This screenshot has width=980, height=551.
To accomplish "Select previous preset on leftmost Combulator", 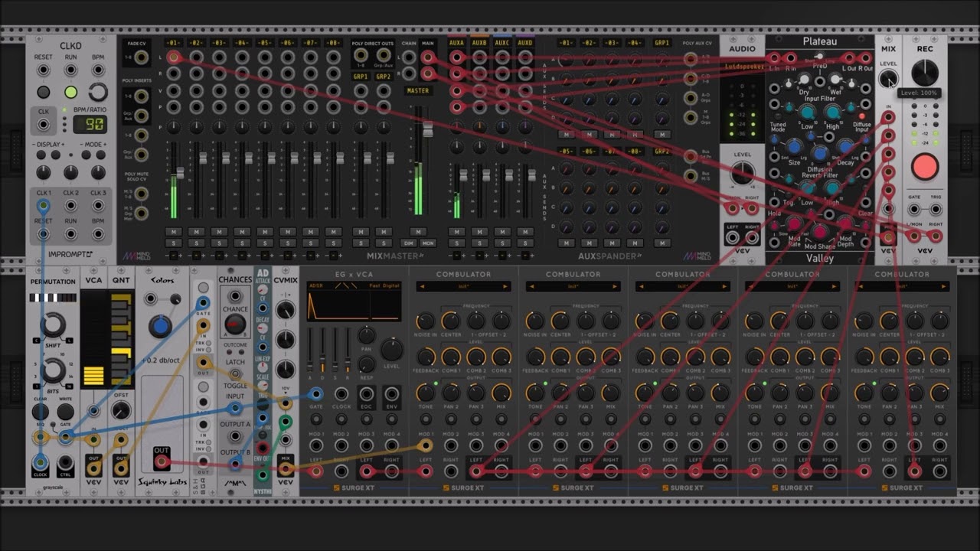I will coord(421,287).
